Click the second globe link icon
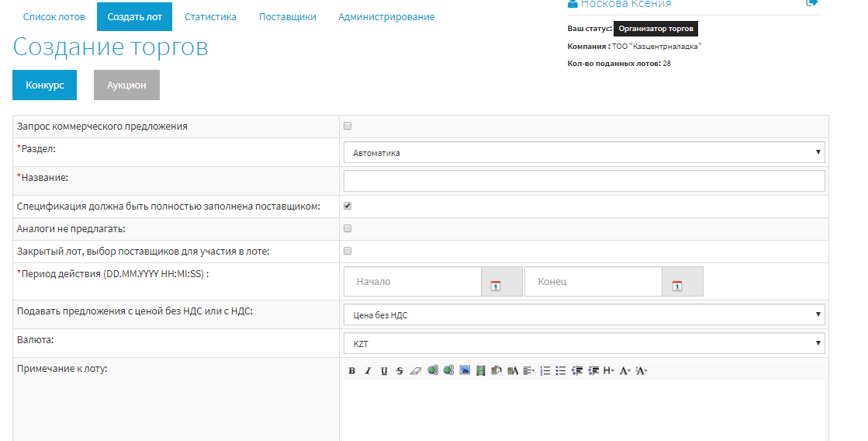 [448, 370]
